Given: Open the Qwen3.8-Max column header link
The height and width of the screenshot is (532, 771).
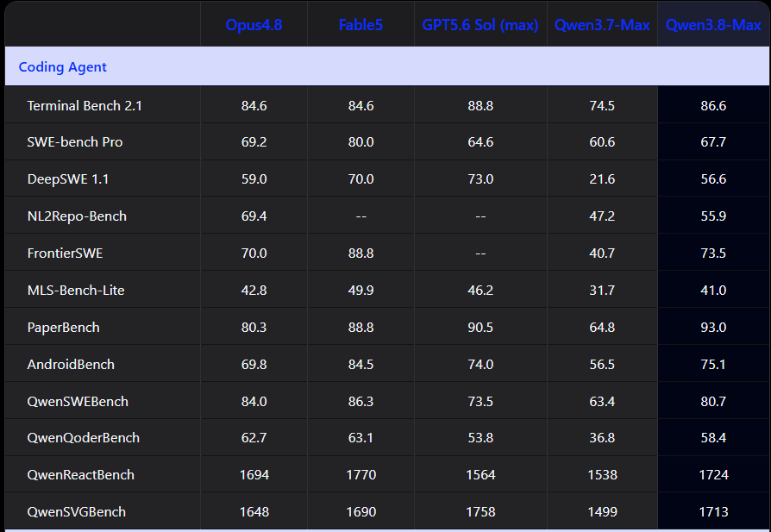Looking at the screenshot, I should [713, 25].
